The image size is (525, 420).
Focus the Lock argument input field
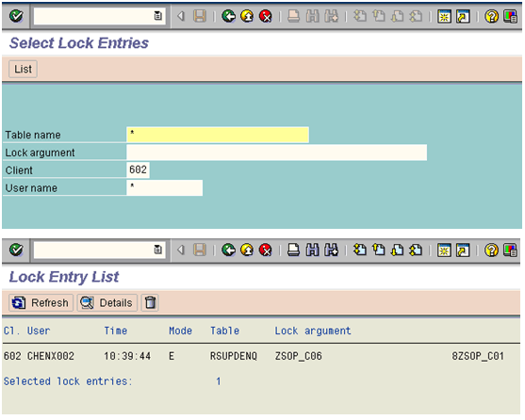pyautogui.click(x=276, y=153)
